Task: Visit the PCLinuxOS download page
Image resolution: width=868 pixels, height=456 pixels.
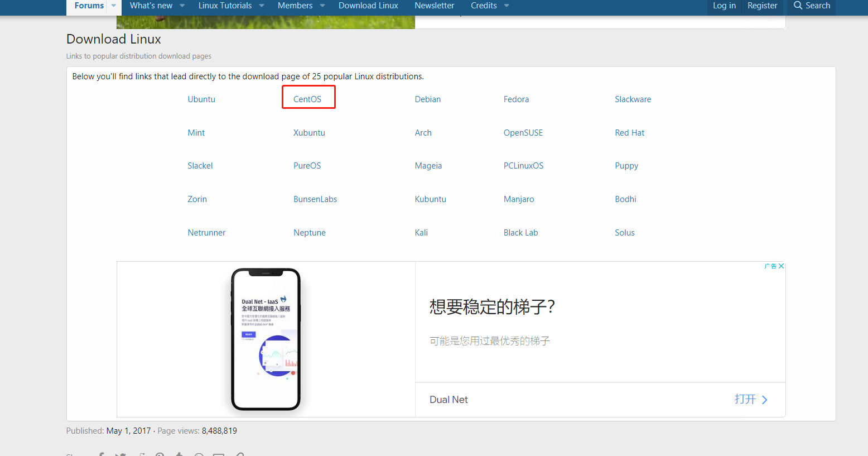Action: [x=523, y=166]
